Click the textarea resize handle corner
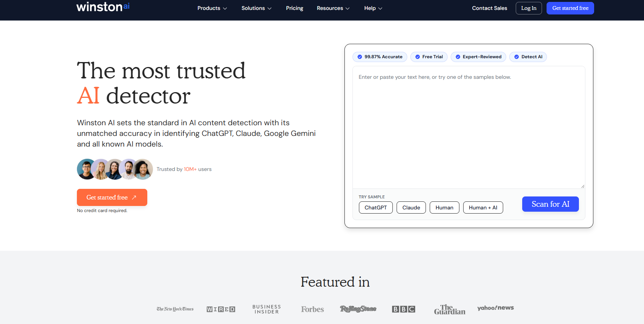The height and width of the screenshot is (324, 644). (582, 186)
